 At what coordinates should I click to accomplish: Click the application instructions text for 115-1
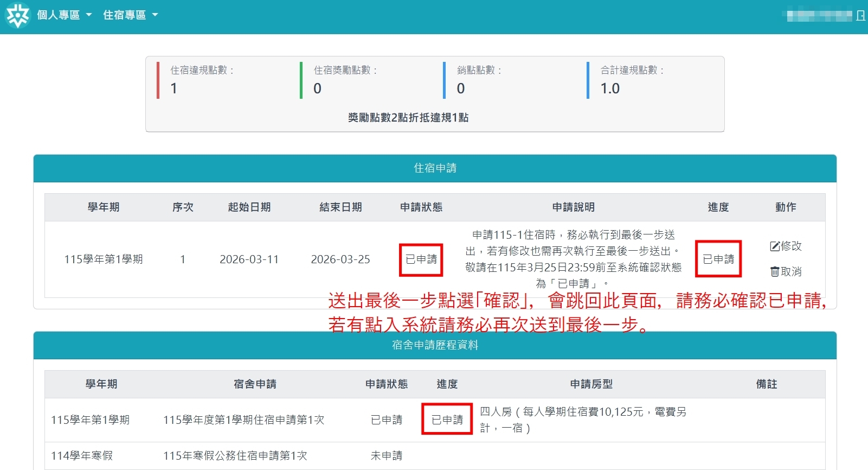click(574, 259)
